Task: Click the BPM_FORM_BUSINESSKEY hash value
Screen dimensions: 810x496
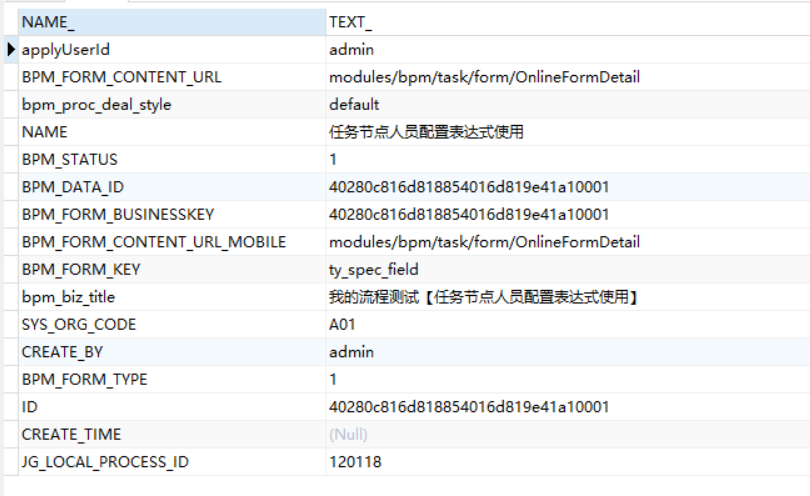Action: coord(568,214)
